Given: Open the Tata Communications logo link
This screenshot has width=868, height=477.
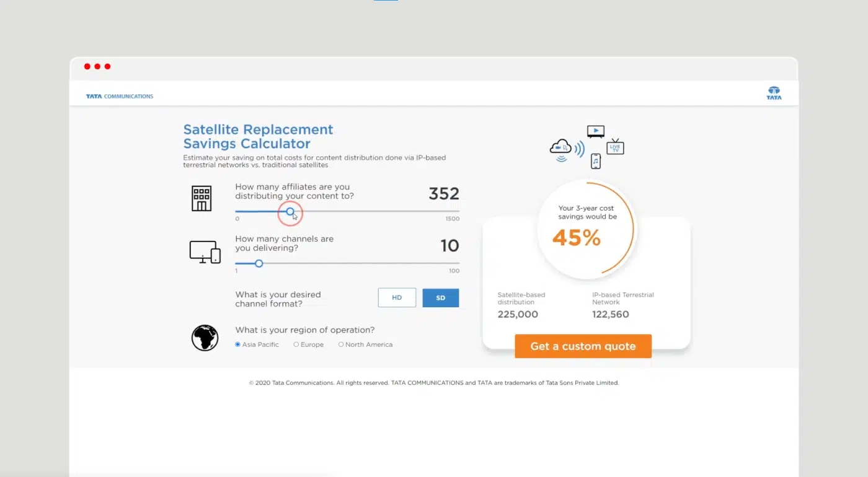Looking at the screenshot, I should click(120, 96).
